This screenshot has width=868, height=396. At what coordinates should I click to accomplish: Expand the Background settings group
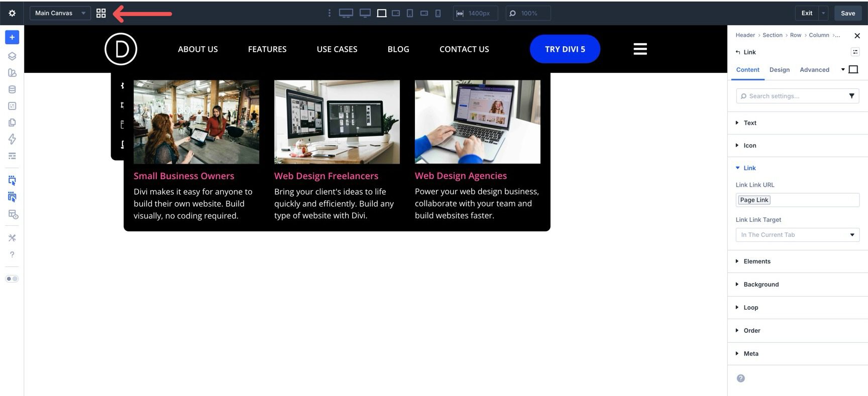click(798, 285)
